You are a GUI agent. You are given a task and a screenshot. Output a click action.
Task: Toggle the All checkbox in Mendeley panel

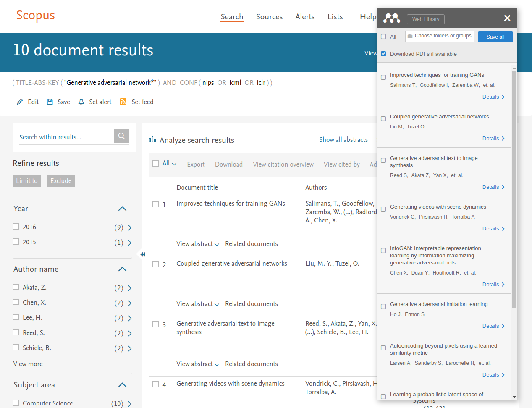pos(383,37)
